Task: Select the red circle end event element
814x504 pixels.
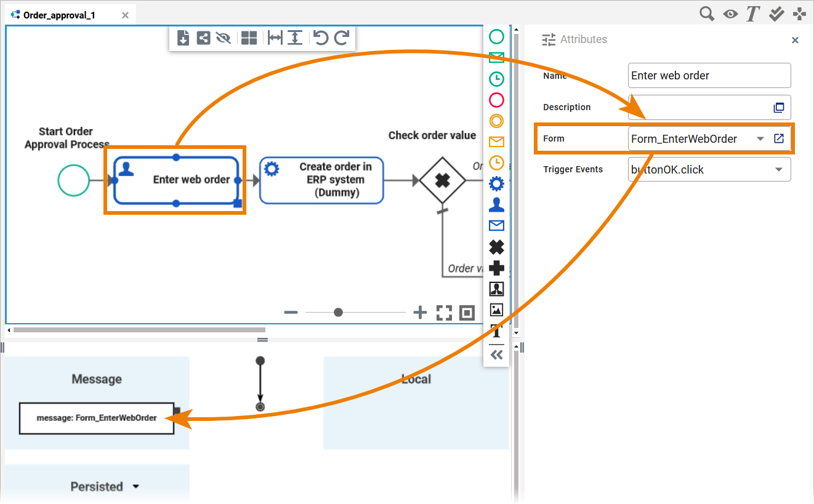Action: tap(496, 100)
